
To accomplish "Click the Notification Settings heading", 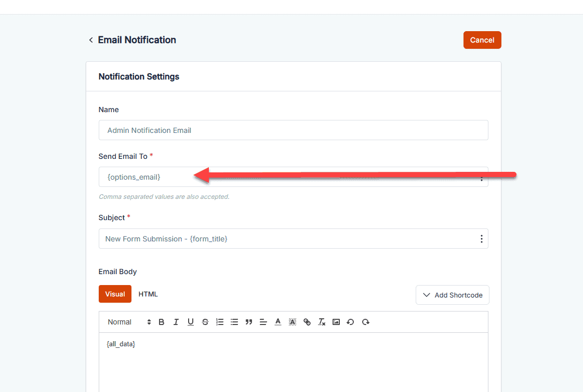I will coord(139,76).
